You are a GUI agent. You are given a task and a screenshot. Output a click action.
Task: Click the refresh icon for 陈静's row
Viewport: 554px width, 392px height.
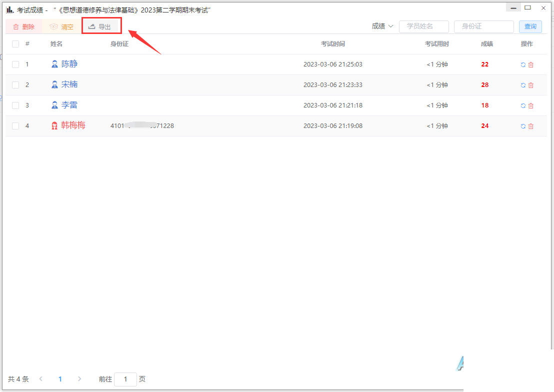coord(523,64)
